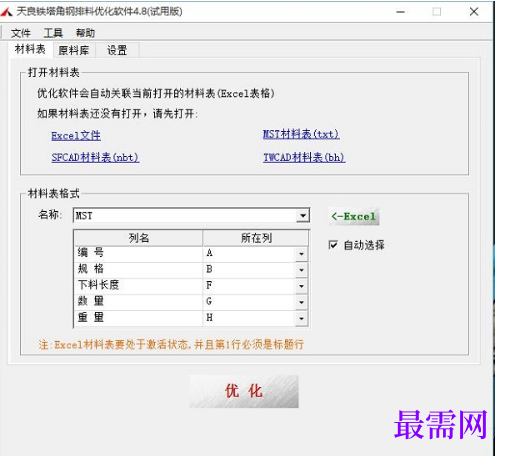Select the 重量 row name cell
This screenshot has width=506, height=456.
click(x=139, y=318)
